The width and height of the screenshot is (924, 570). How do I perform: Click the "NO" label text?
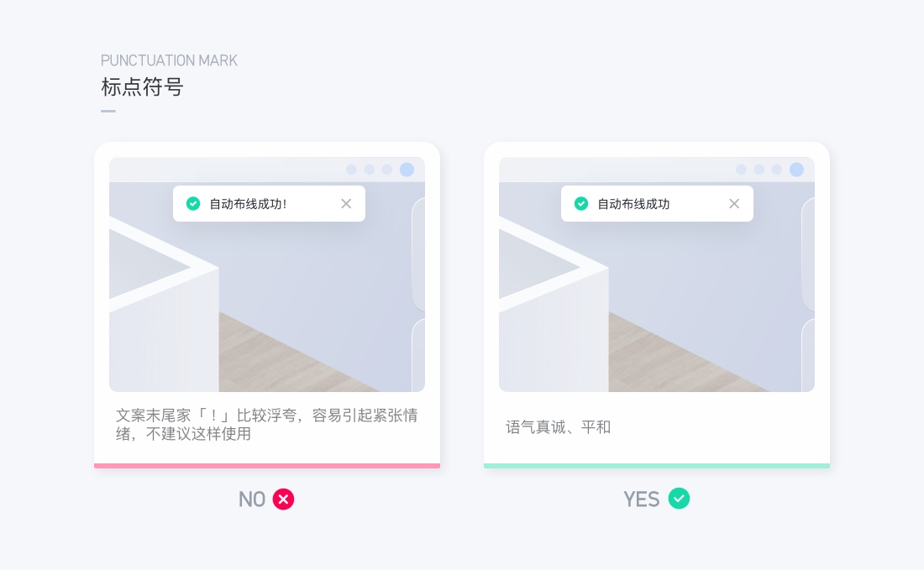252,499
